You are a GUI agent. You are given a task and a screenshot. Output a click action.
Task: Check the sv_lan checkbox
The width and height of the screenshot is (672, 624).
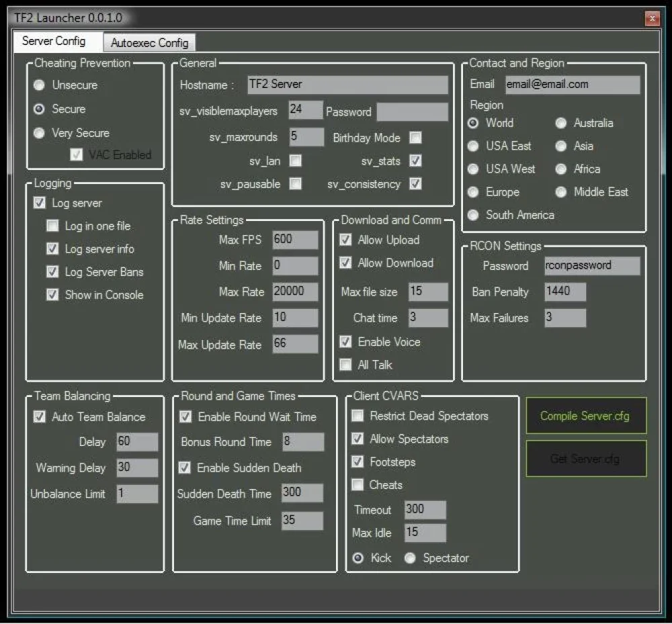295,161
